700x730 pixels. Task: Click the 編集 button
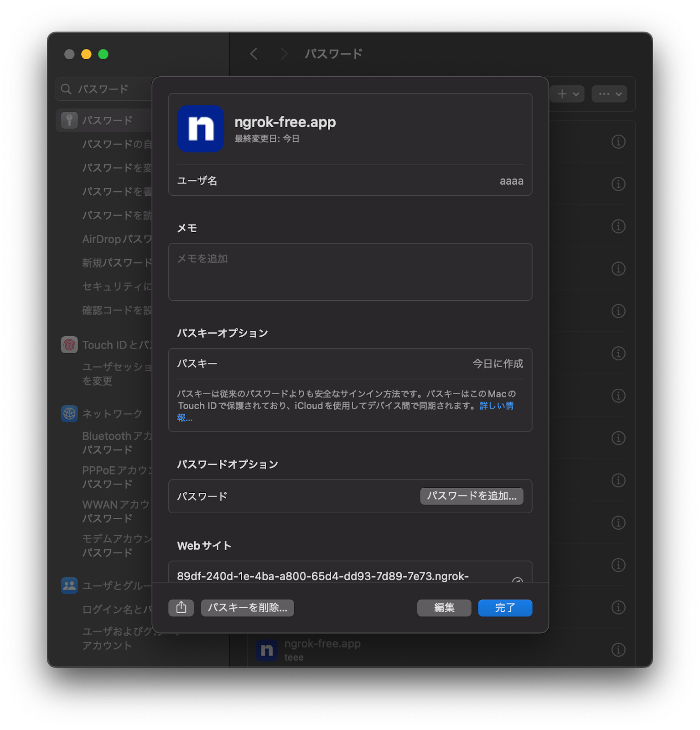444,608
